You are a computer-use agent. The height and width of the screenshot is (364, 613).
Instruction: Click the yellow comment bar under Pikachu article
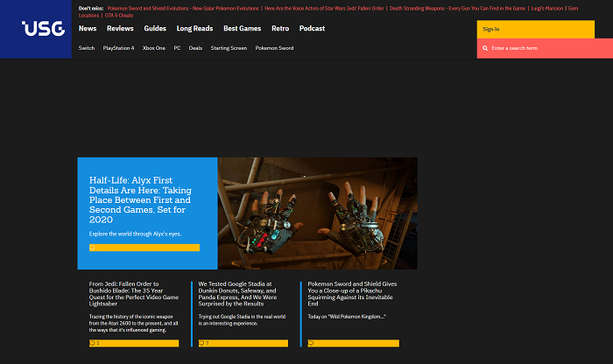click(354, 343)
